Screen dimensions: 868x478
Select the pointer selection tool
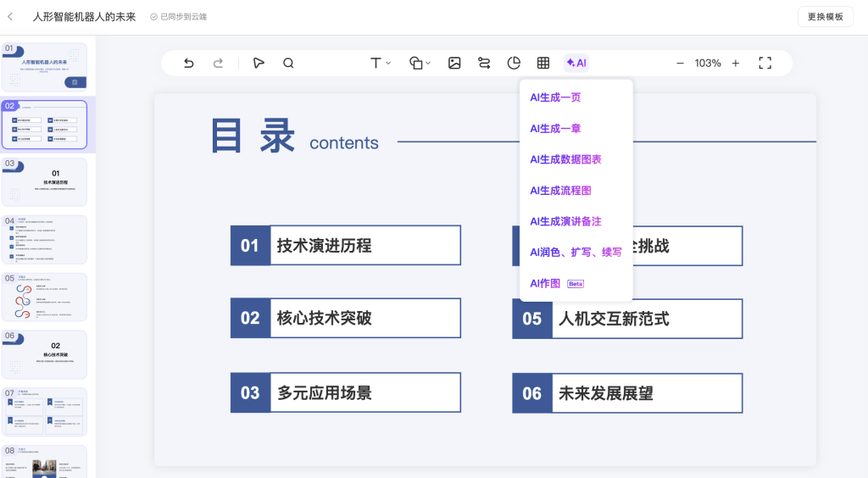(x=259, y=63)
